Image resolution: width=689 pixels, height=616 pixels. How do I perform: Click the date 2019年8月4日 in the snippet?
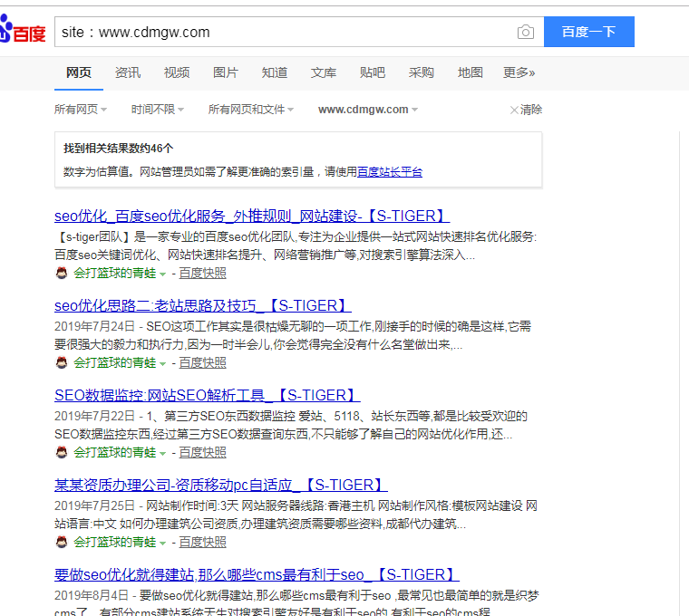coord(92,595)
